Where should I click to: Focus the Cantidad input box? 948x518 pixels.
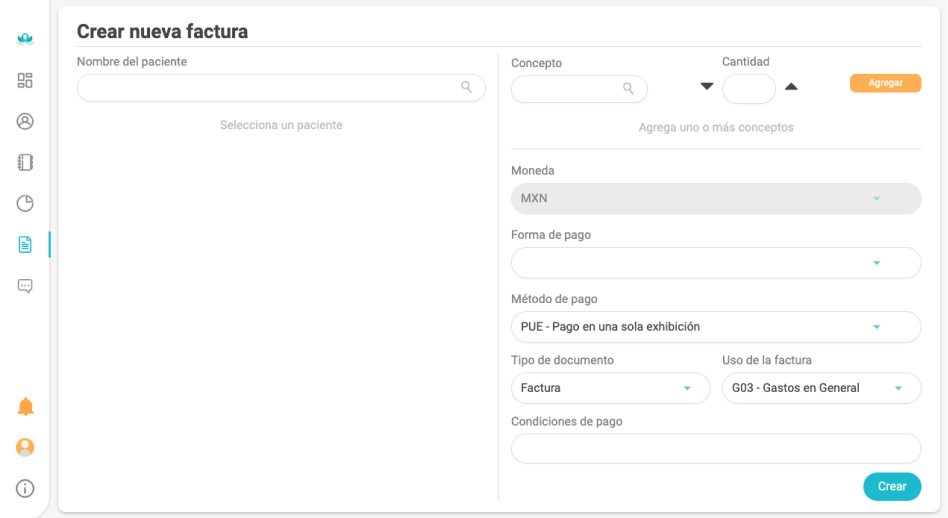[x=748, y=89]
